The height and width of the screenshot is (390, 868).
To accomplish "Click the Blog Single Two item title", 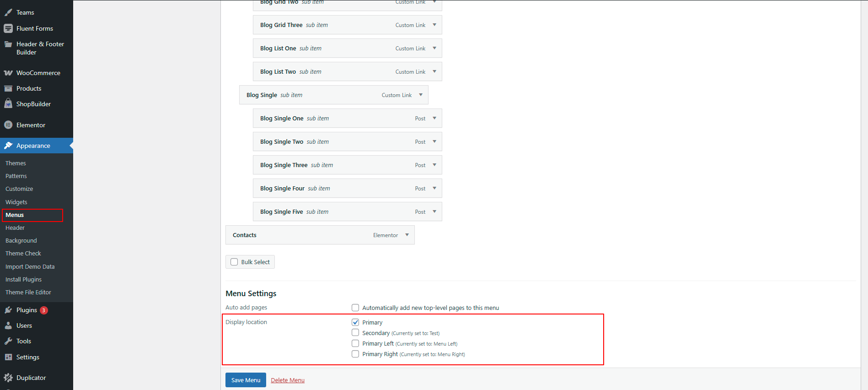I will (282, 141).
